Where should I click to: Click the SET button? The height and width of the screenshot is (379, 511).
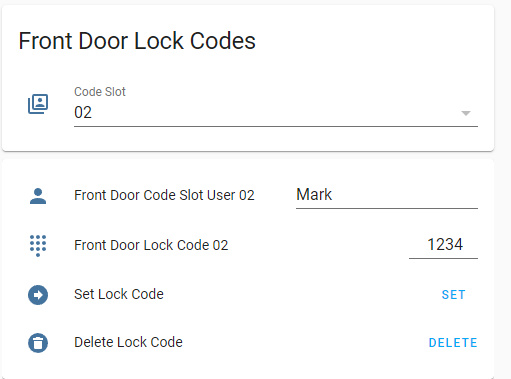453,295
